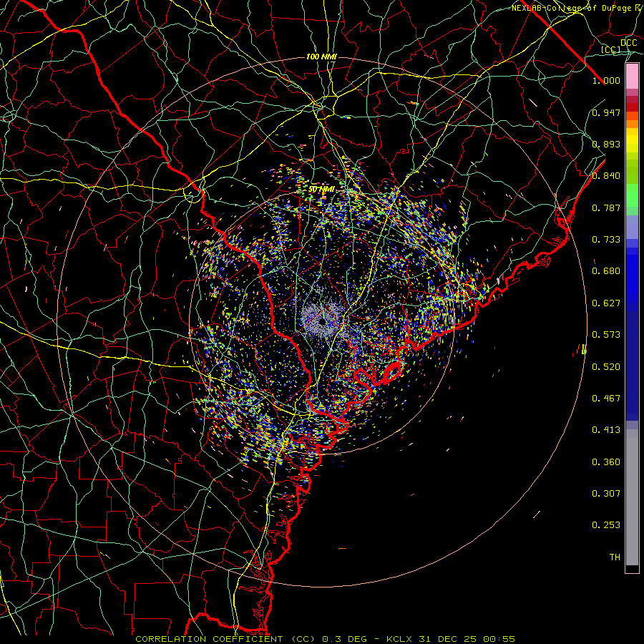Pick the bright green segment of the color scale
644x644 pixels.
(x=632, y=195)
